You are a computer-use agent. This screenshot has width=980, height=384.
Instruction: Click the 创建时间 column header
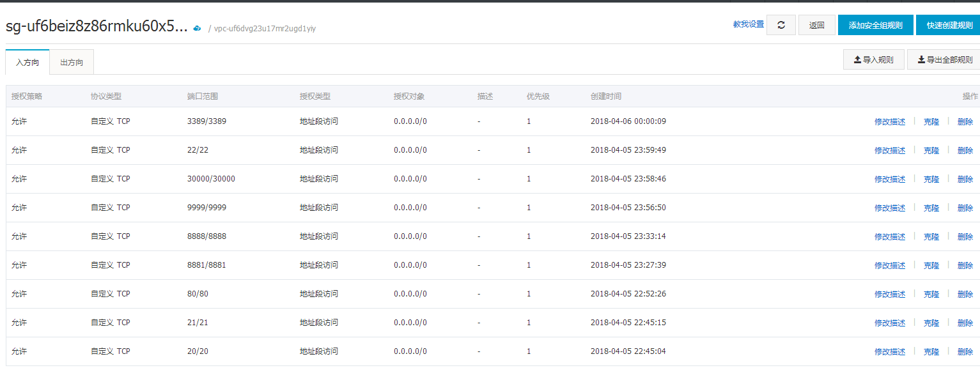coord(605,96)
